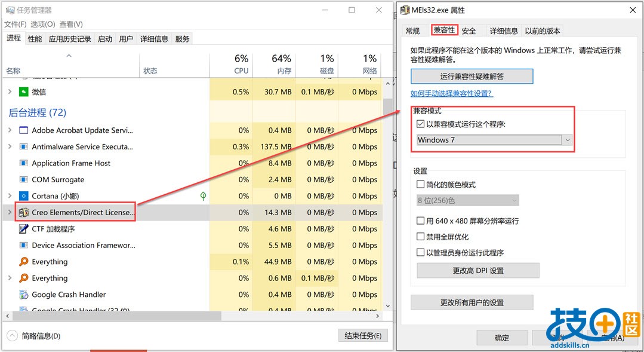Open the 查看(V) menu
Screen dimensions: 644x352
point(71,25)
